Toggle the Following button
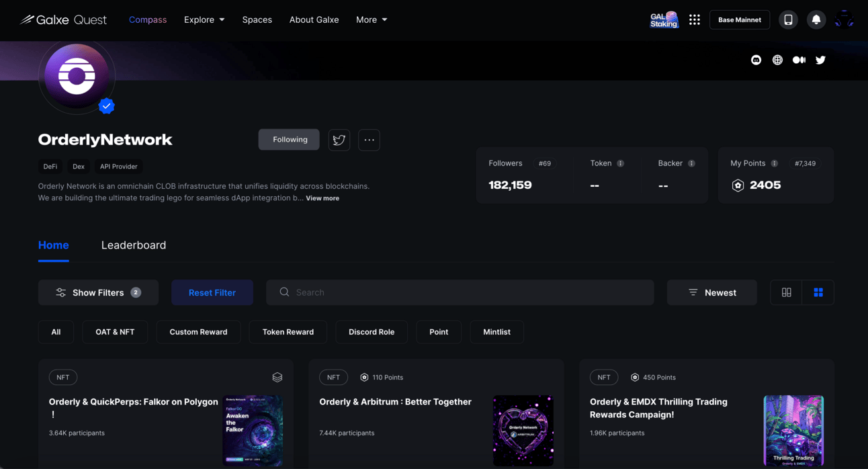The width and height of the screenshot is (868, 469). [x=289, y=140]
